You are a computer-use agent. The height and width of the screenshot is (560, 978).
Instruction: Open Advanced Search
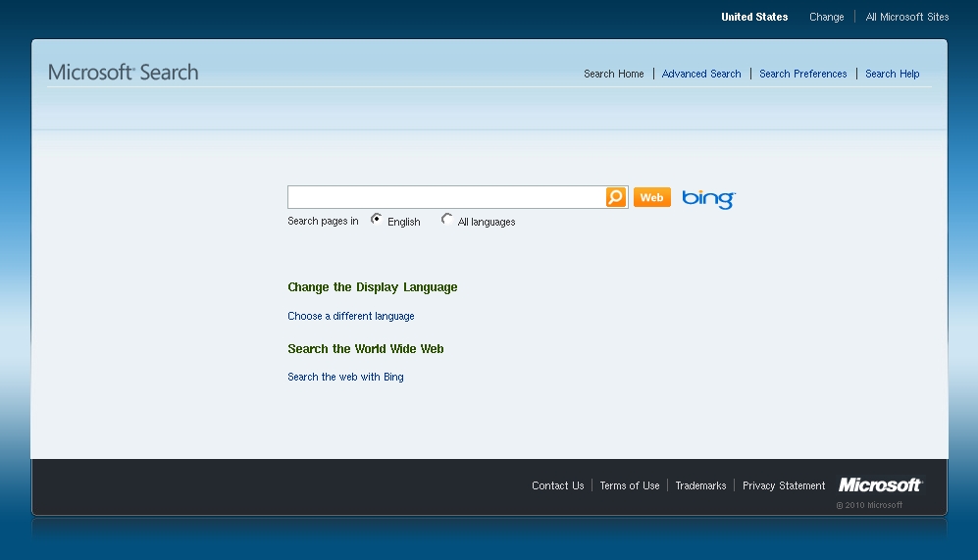701,74
